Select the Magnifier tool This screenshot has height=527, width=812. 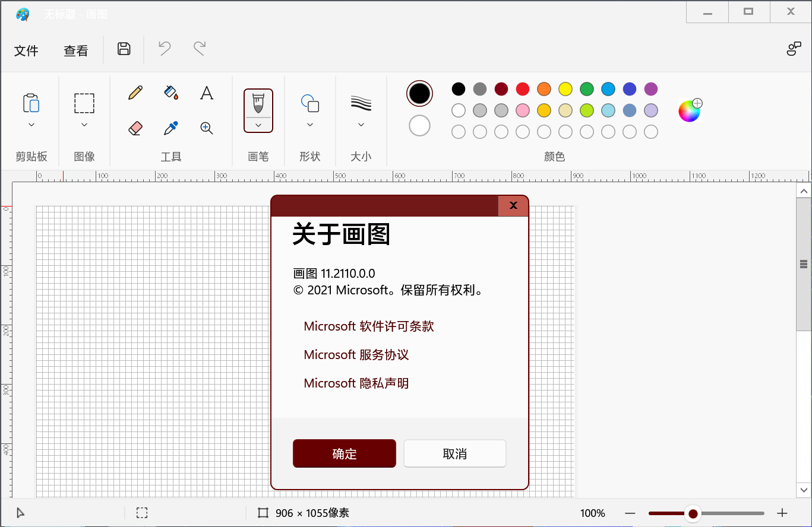pos(206,128)
